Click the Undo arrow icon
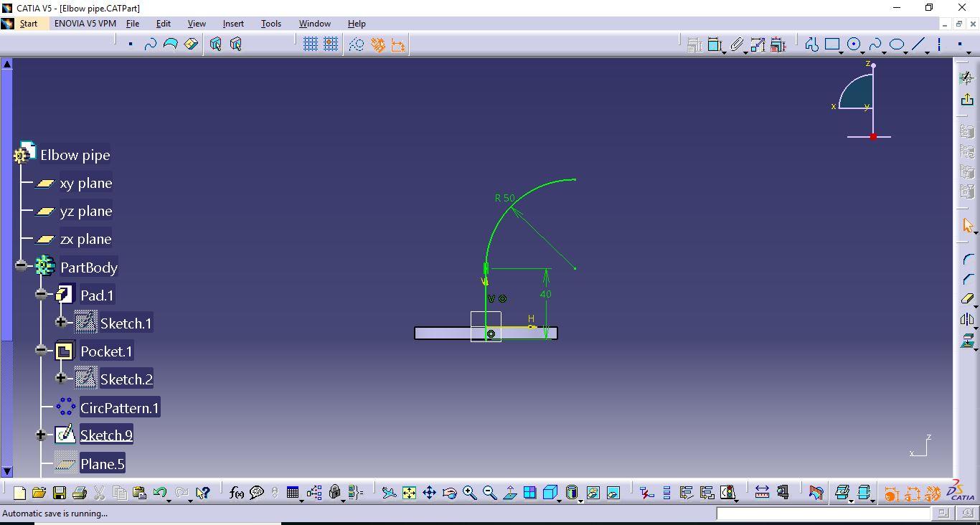980x525 pixels. pos(159,493)
